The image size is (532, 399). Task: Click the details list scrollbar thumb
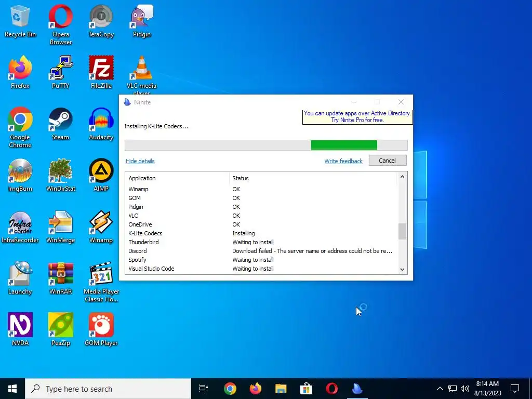(402, 231)
